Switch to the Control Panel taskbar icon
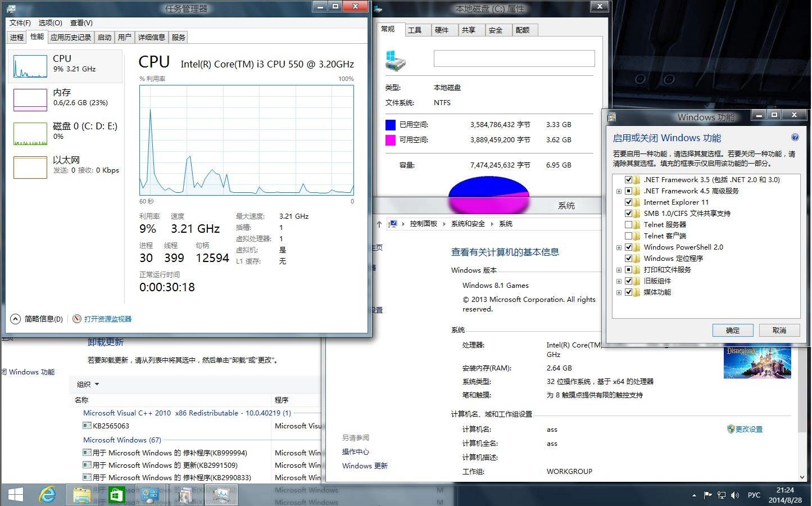 [x=151, y=495]
